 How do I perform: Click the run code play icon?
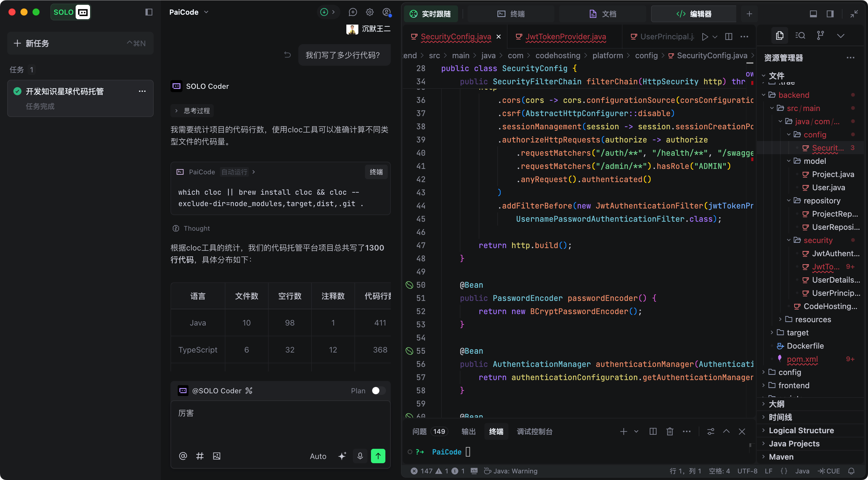(x=705, y=37)
